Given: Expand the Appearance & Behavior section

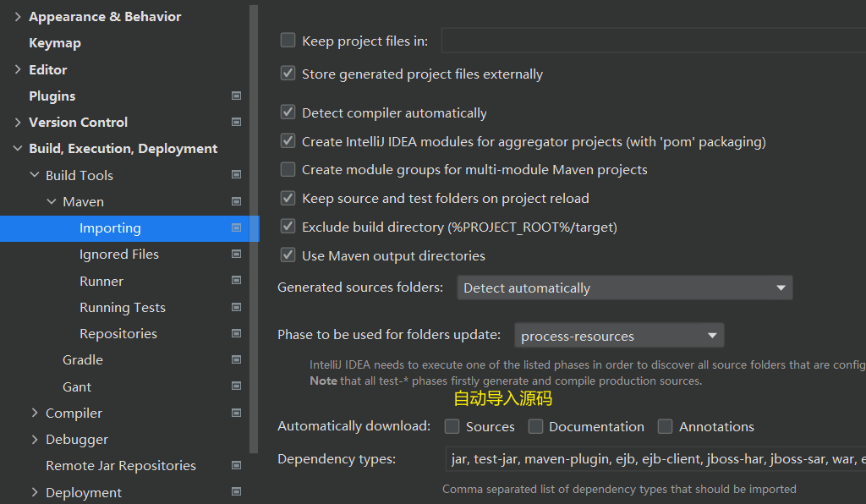Looking at the screenshot, I should point(18,17).
